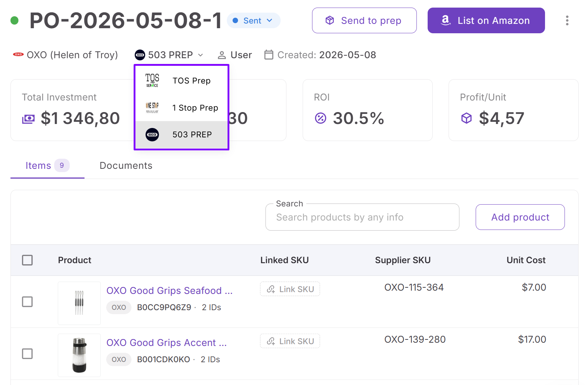The width and height of the screenshot is (588, 385).
Task: Click the Created date 2026-05-08
Action: coord(347,55)
